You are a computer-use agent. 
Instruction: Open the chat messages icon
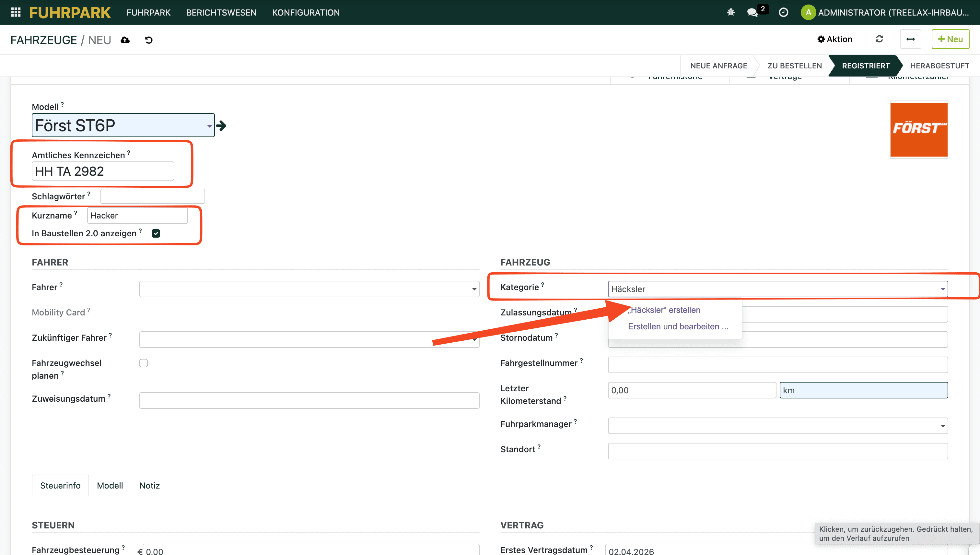[x=752, y=12]
